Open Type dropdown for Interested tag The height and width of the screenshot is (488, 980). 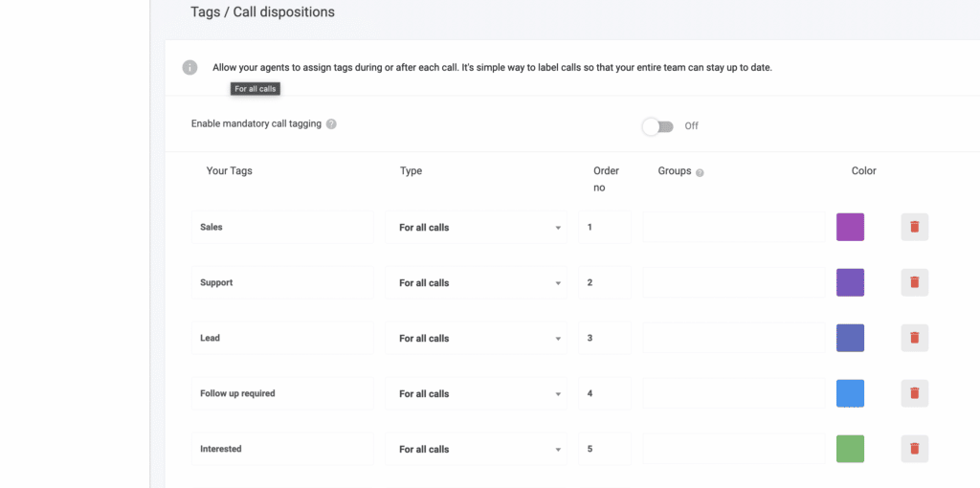[x=477, y=450]
